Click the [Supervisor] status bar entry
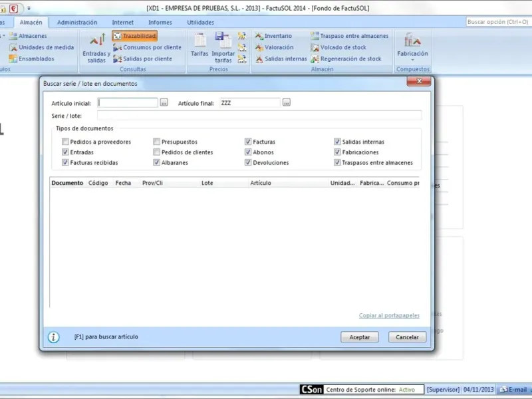 tap(443, 390)
